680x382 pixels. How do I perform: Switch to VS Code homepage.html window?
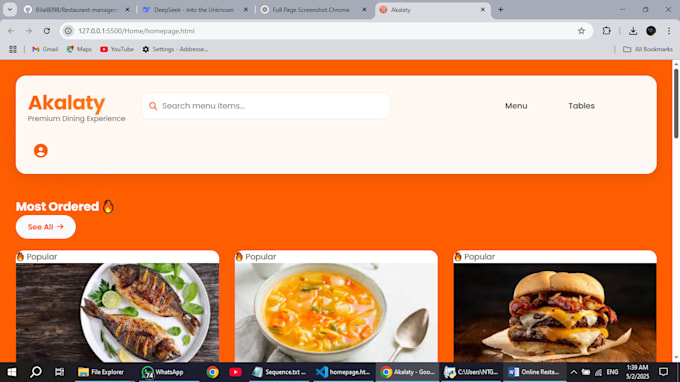pos(343,372)
